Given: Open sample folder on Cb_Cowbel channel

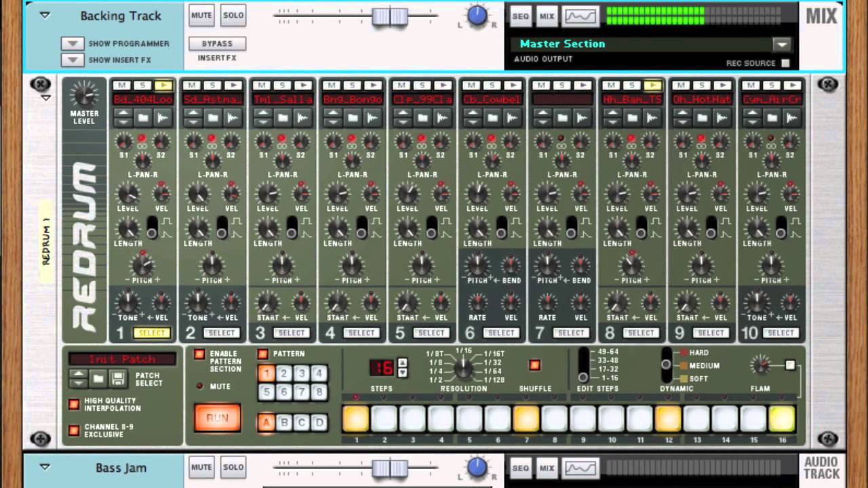Looking at the screenshot, I should [493, 117].
